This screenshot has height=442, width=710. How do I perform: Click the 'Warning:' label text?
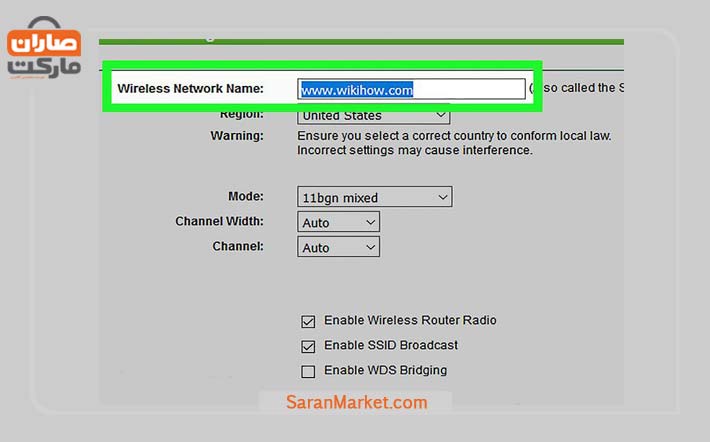coord(236,135)
